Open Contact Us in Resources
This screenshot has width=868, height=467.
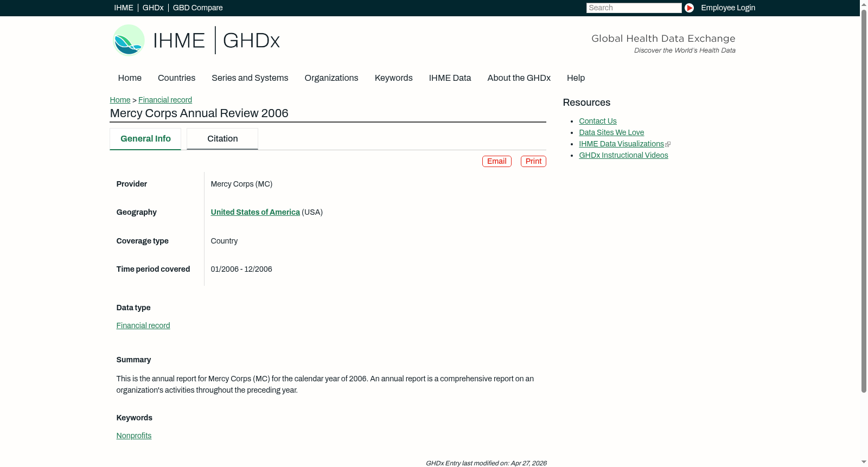pos(598,121)
